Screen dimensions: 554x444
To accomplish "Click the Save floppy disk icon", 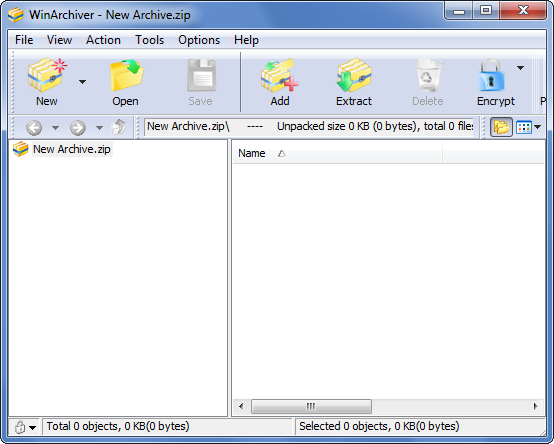I will (201, 76).
